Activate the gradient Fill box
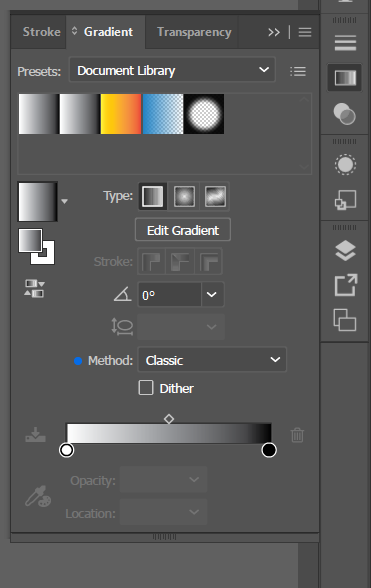 [30, 240]
